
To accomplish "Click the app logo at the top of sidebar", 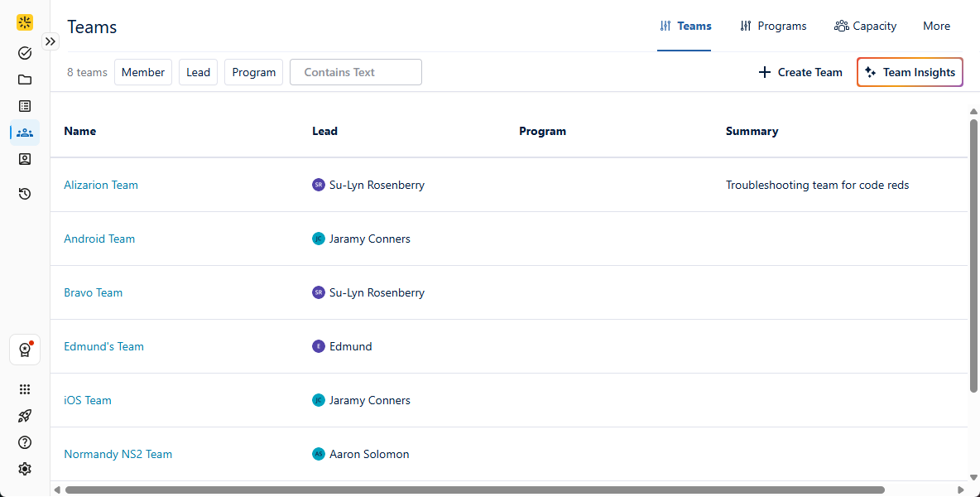I will click(24, 22).
